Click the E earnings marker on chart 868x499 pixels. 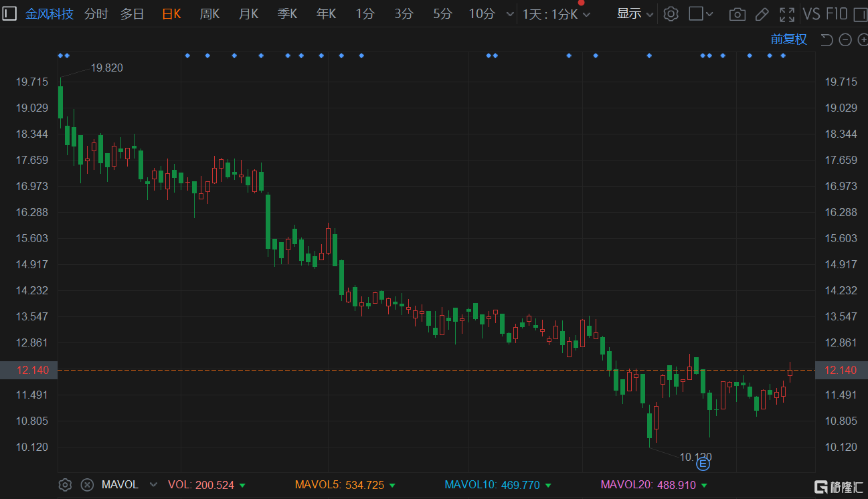click(x=703, y=463)
